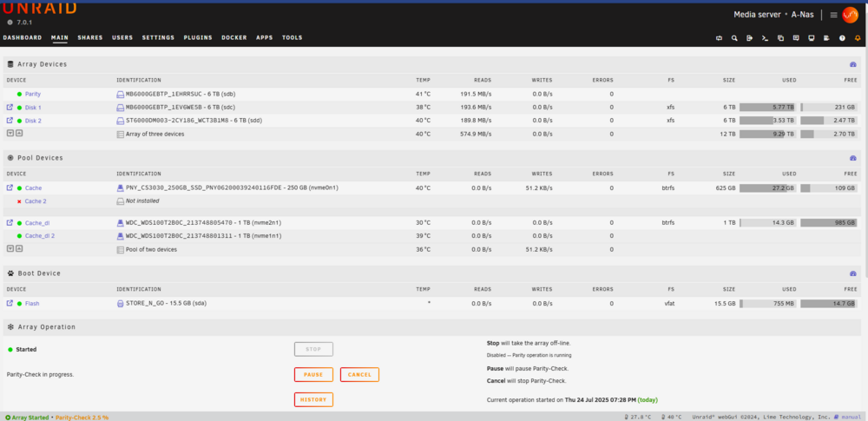Click the red X status for Cache 2
This screenshot has height=421, width=868.
point(19,201)
